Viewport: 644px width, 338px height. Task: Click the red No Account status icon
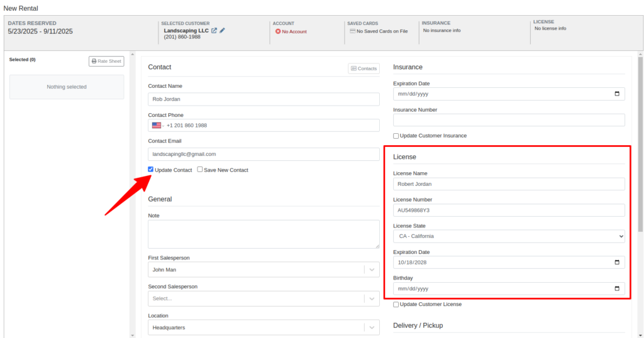click(278, 31)
